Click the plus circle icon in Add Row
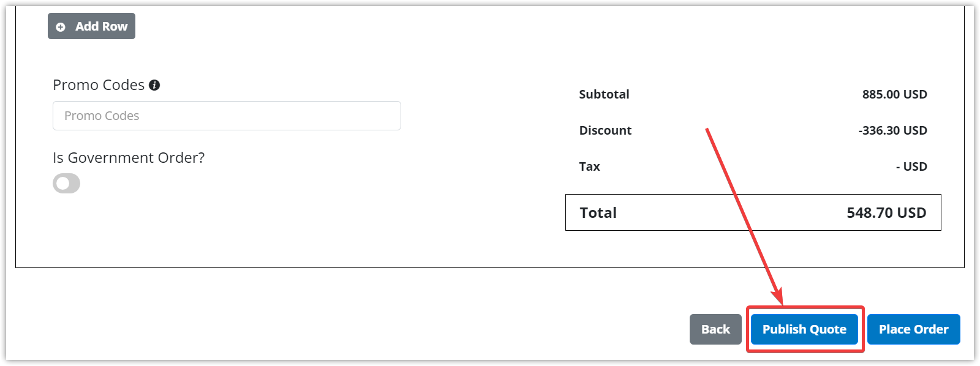Viewport: 980px width, 366px height. pyautogui.click(x=61, y=27)
